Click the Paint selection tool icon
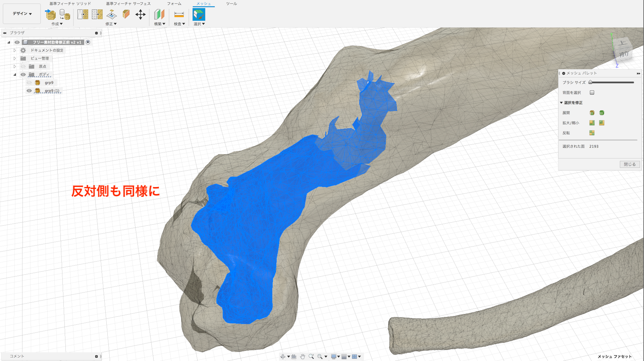Screen dimensions: 644x361 pos(199,14)
